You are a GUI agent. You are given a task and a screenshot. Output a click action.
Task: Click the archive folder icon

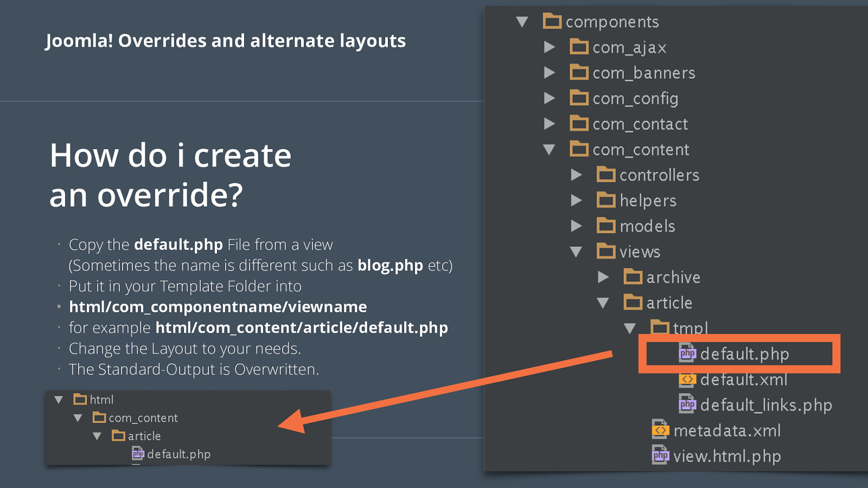click(x=633, y=277)
